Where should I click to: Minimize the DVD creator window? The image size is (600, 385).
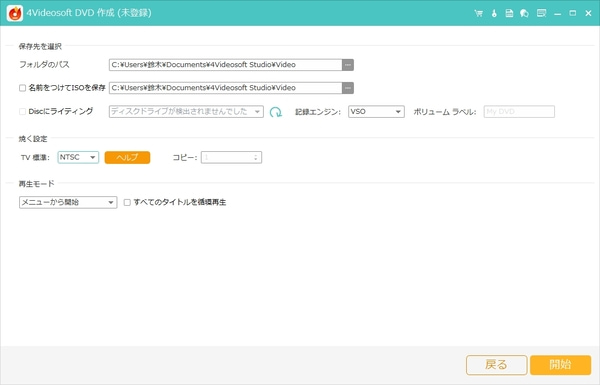coord(558,13)
